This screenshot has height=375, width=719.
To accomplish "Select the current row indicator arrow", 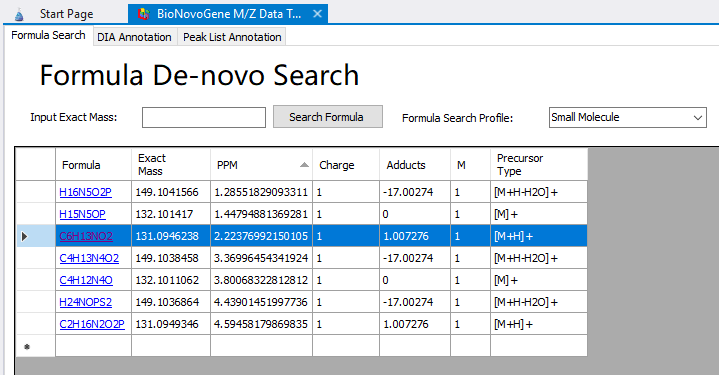I will (x=24, y=236).
